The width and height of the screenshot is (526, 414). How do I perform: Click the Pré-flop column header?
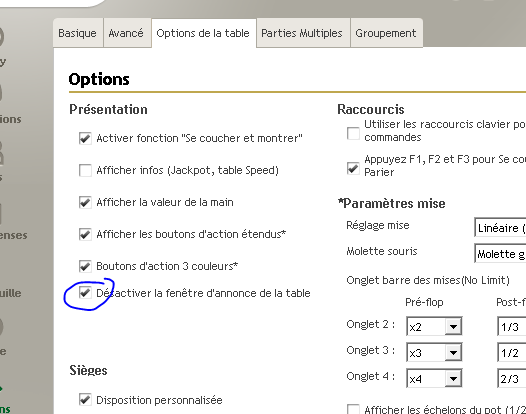424,302
